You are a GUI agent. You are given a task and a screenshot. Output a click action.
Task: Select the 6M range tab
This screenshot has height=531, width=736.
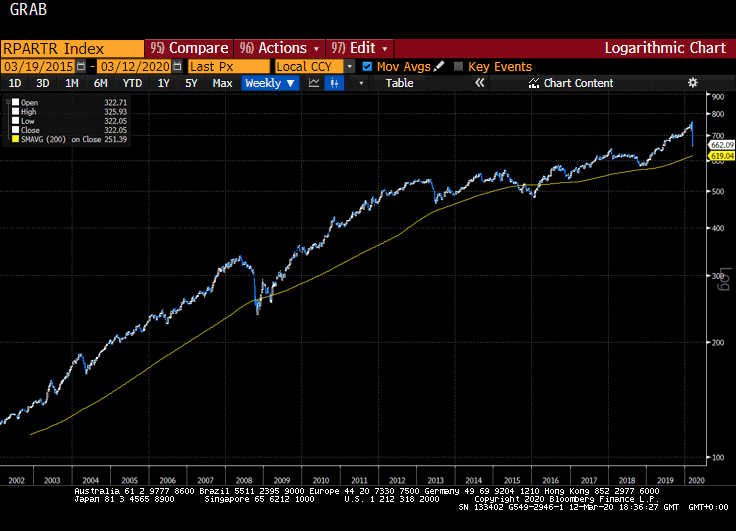100,83
